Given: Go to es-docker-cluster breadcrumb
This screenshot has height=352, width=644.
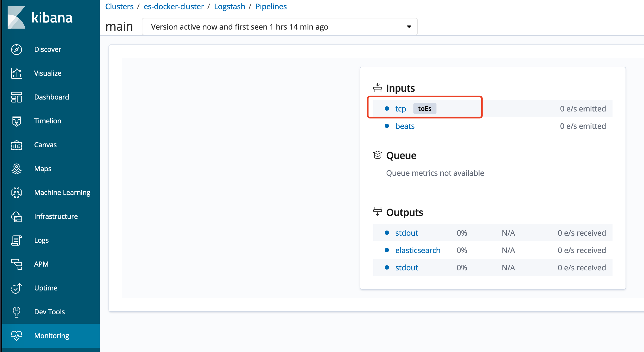Looking at the screenshot, I should 174,7.
